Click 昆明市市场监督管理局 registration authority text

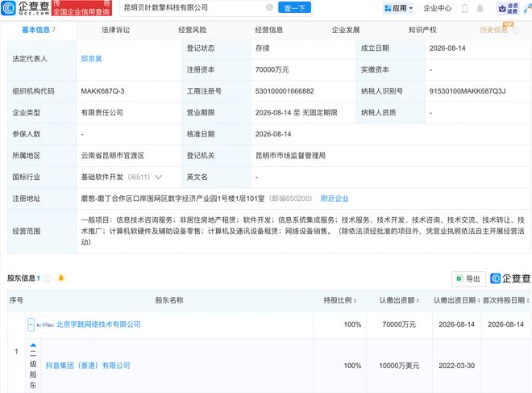[x=290, y=156]
